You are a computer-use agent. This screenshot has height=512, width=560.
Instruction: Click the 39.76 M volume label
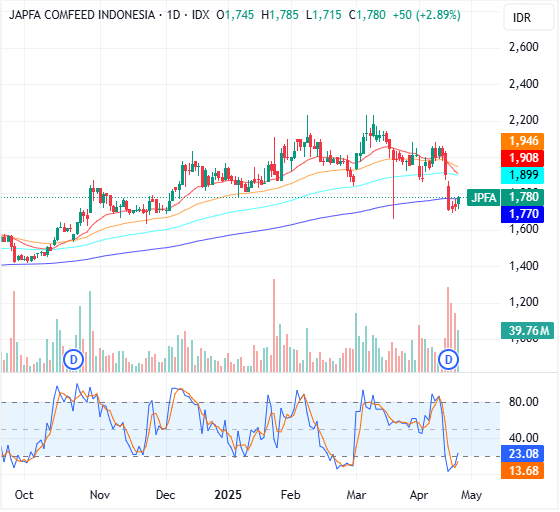tap(528, 330)
